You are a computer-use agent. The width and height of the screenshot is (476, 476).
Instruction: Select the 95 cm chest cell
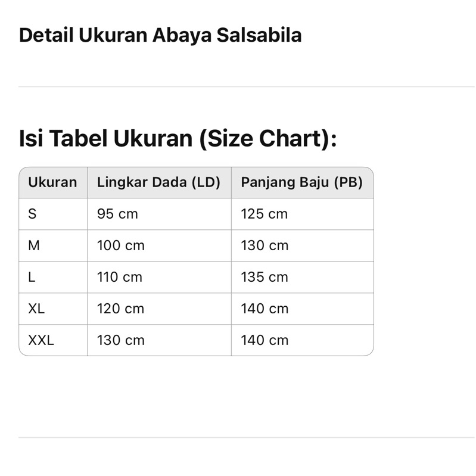click(x=117, y=214)
